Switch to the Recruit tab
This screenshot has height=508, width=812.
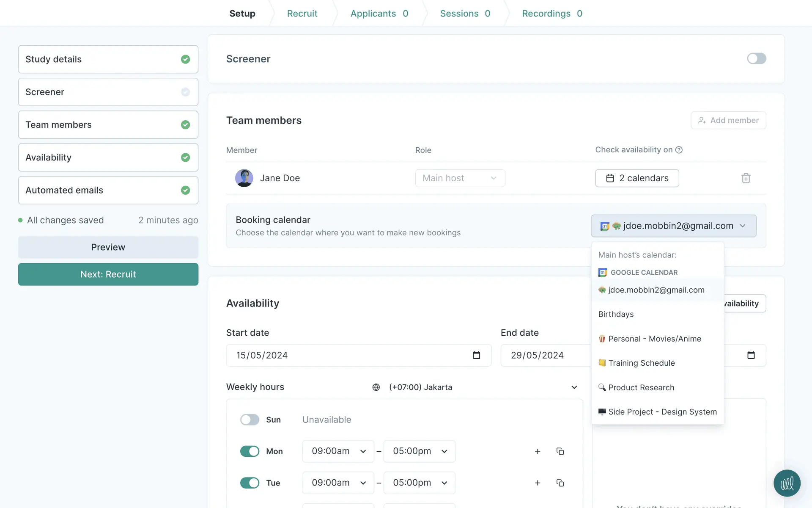point(302,14)
